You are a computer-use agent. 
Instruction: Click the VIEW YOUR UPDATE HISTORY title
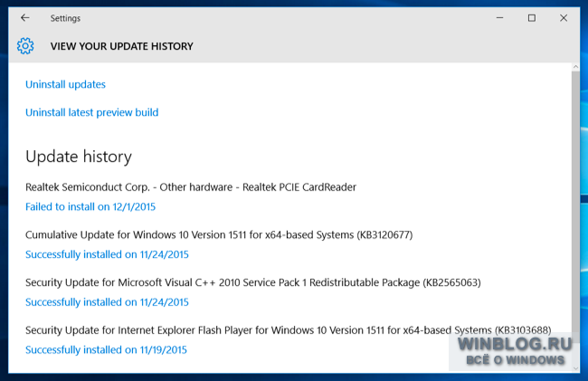coord(122,46)
